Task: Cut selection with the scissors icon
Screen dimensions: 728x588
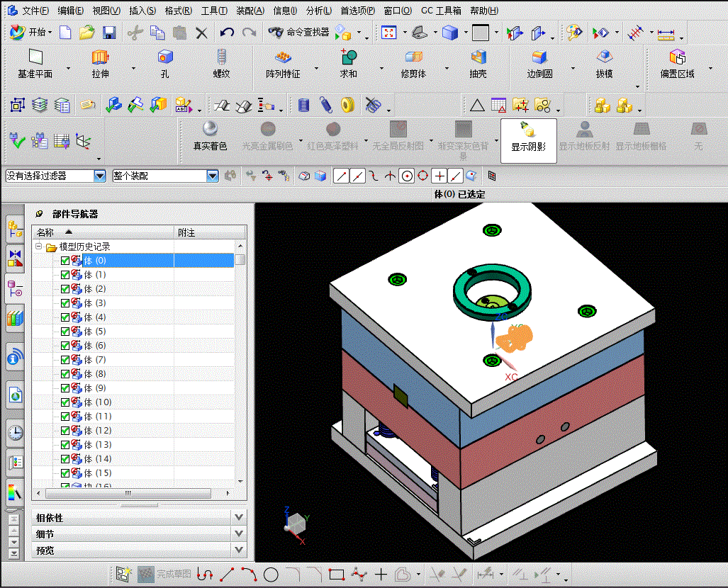Action: click(x=135, y=33)
